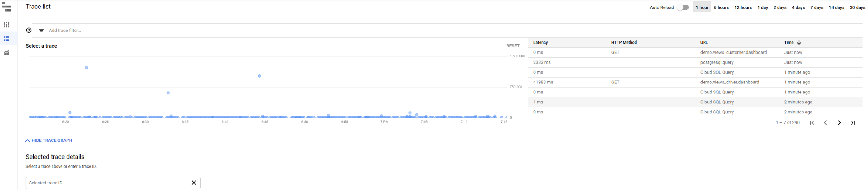The width and height of the screenshot is (868, 190).
Task: Focus the Add trace filter field
Action: 269,31
